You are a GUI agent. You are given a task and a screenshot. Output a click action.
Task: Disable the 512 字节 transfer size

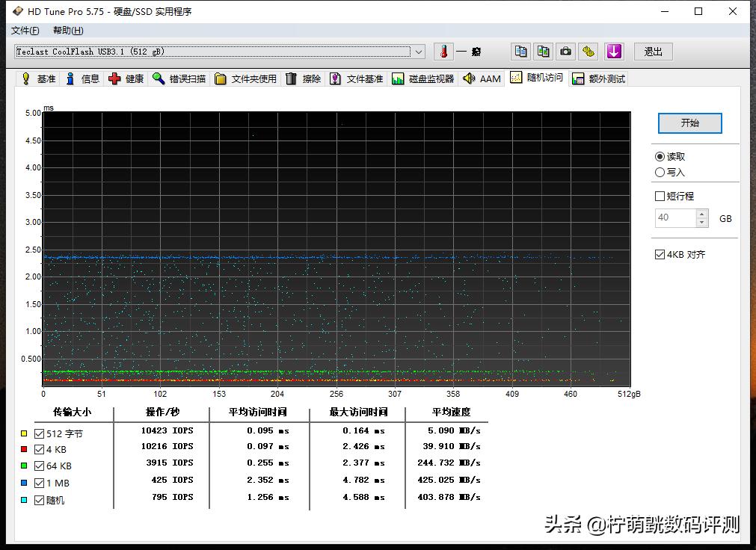[x=39, y=433]
